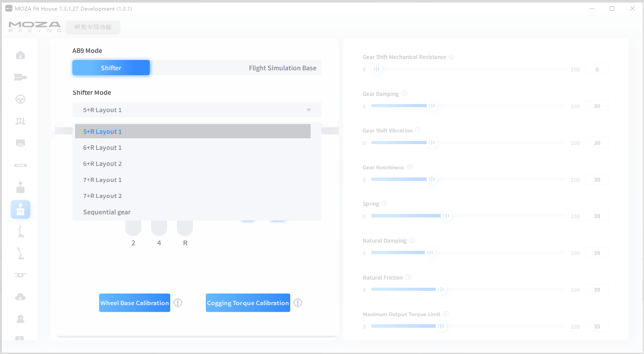
Task: Open the cloud upload icon in sidebar
Action: [20, 297]
